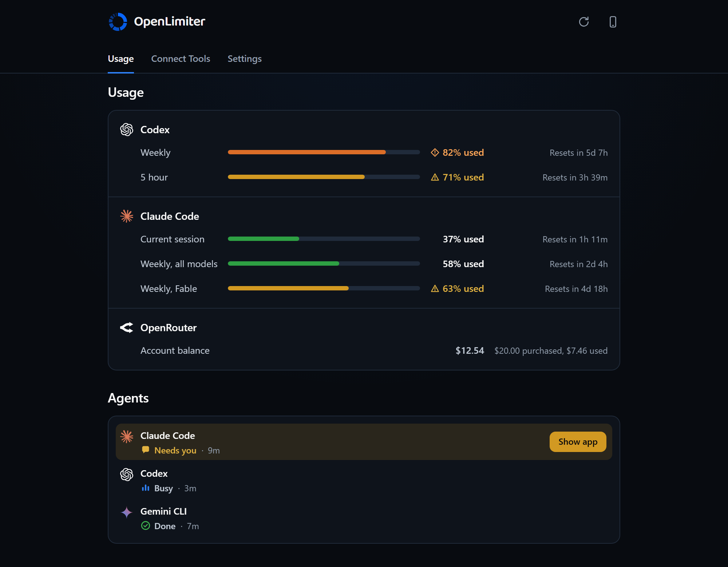This screenshot has height=567, width=728.
Task: Click the OpenRouter logo icon
Action: point(127,328)
